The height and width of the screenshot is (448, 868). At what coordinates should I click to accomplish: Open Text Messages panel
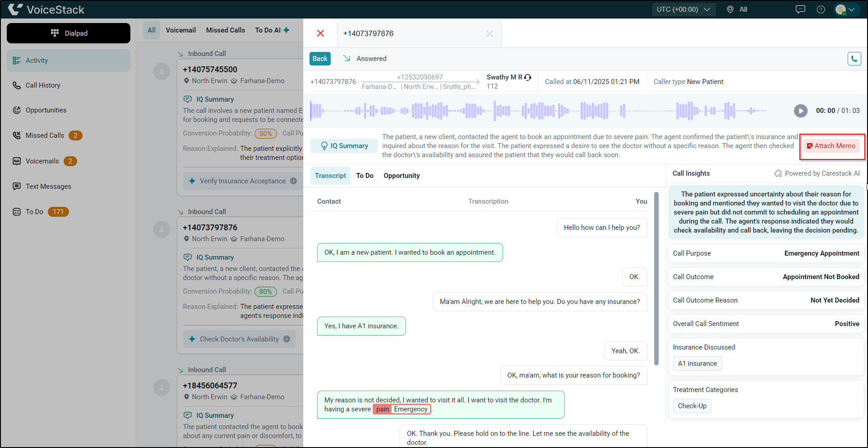tap(48, 186)
